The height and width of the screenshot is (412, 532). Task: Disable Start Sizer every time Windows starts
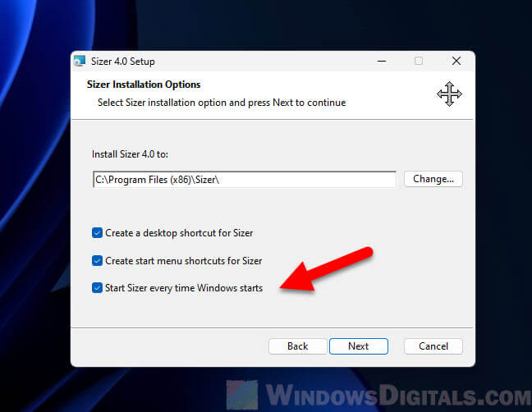(x=97, y=288)
